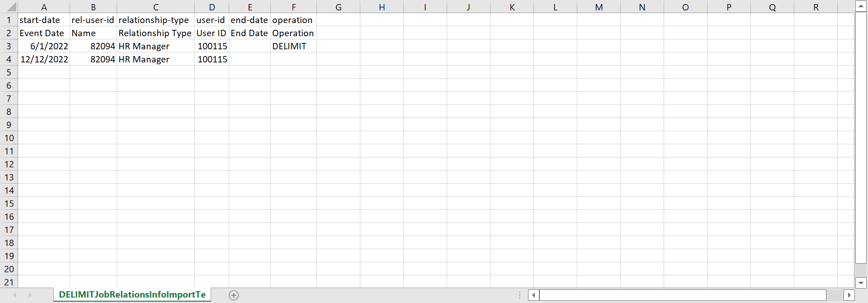This screenshot has height=303, width=868.
Task: Click 100115 cell in row 3
Action: click(212, 46)
